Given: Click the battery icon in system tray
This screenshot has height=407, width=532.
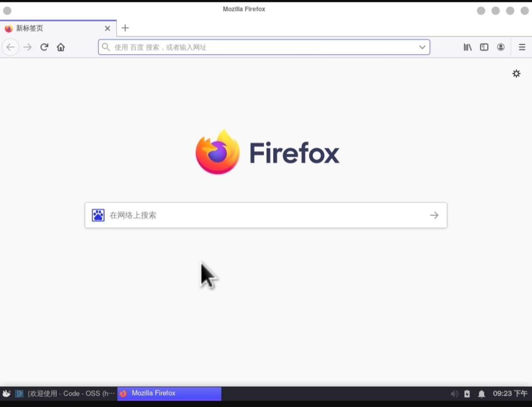Looking at the screenshot, I should [467, 393].
